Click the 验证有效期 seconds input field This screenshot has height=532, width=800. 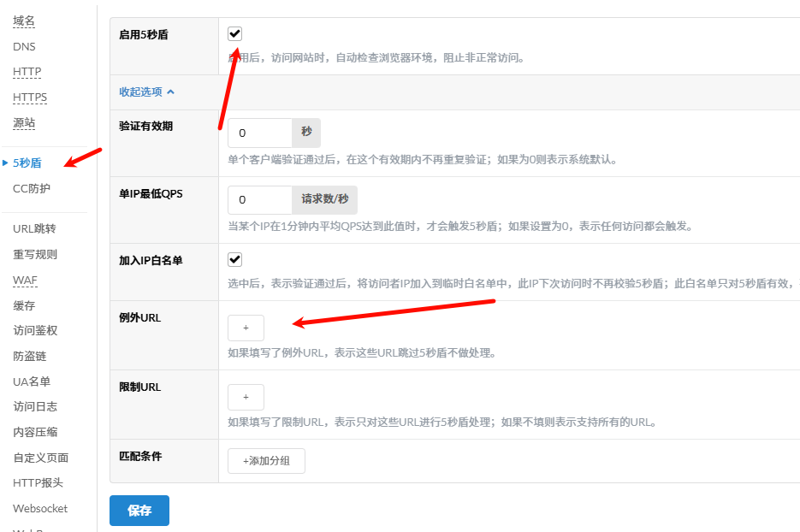coord(259,133)
